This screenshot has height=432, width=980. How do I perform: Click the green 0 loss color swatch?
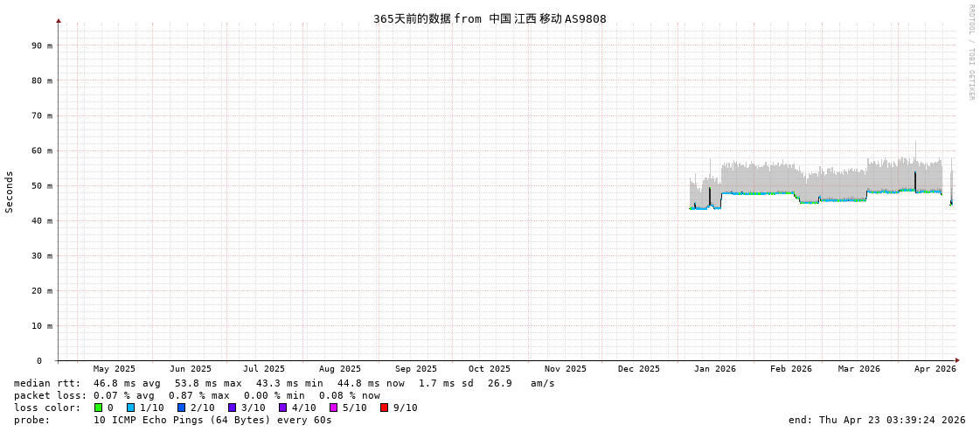(x=98, y=408)
